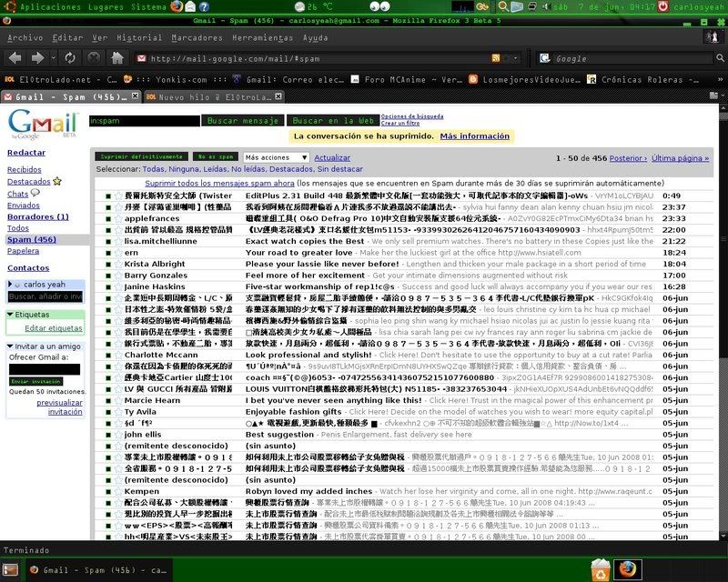Collapse the Etiquetas section
Screen dimensions: 728x582
coord(10,315)
